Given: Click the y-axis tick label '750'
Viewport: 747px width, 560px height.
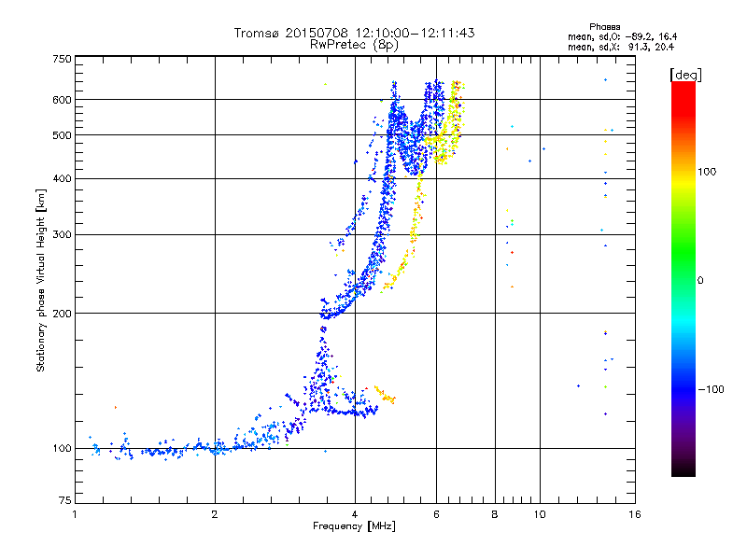Looking at the screenshot, I should click(x=62, y=59).
